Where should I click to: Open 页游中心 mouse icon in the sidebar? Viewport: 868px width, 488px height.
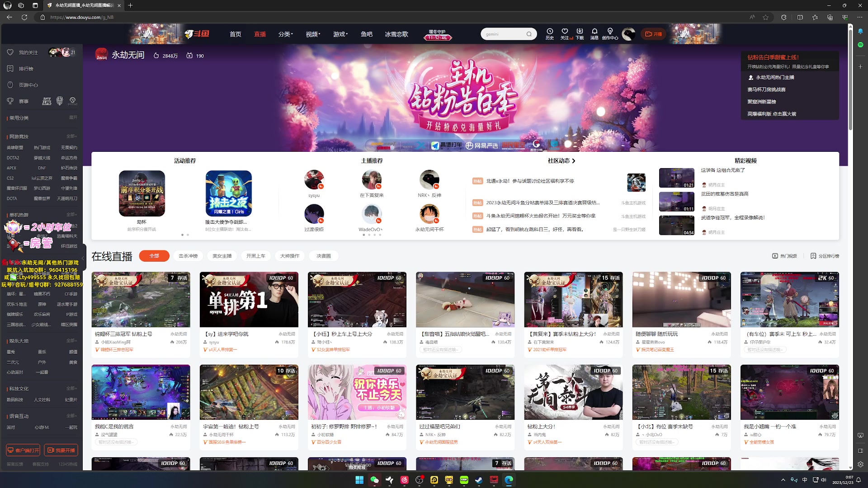10,85
